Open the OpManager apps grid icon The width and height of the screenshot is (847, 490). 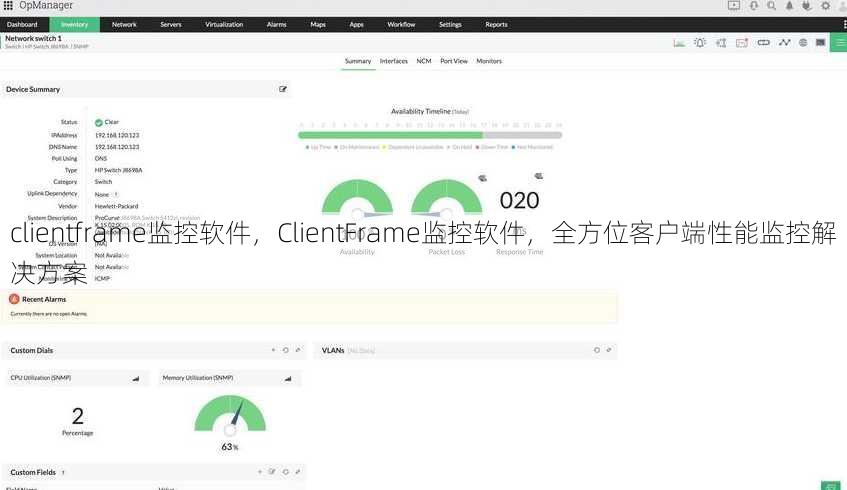[x=8, y=5]
